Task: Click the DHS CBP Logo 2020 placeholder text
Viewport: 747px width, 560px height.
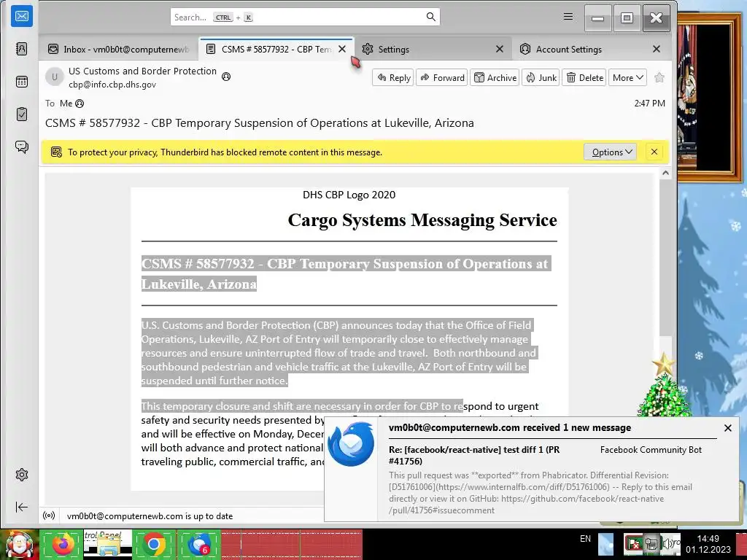Action: pos(349,195)
